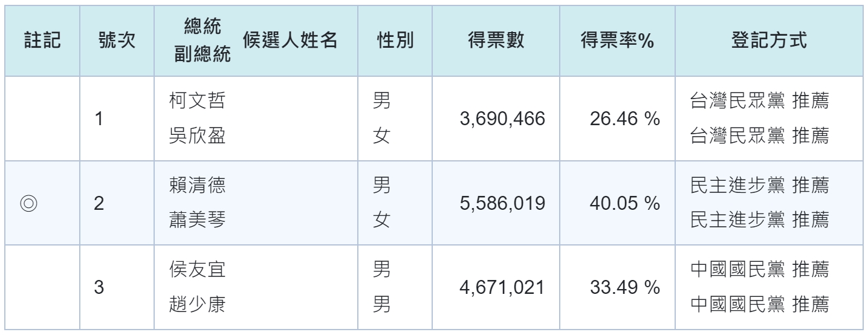868x335 pixels.
Task: Select the 候選人姓名 column header
Action: point(290,41)
